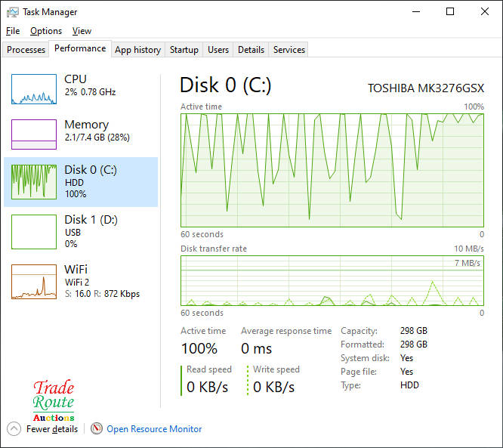Switch to the App history tab
The width and height of the screenshot is (503, 448).
point(137,50)
